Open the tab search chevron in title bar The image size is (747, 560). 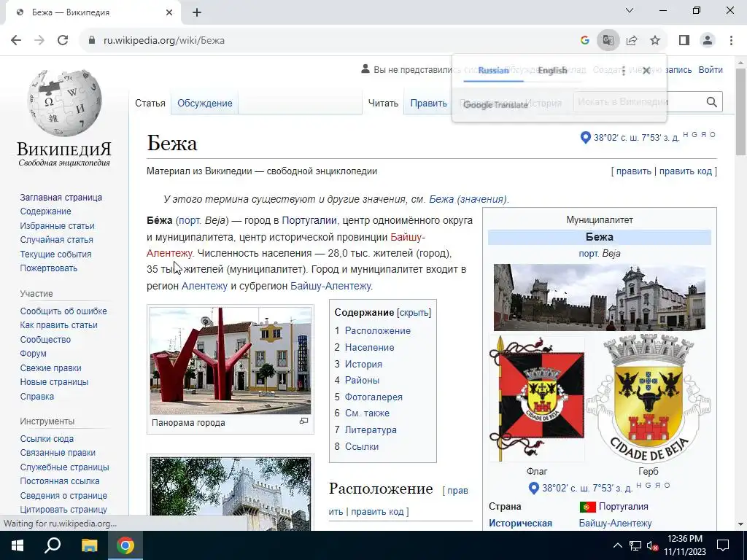click(x=630, y=10)
